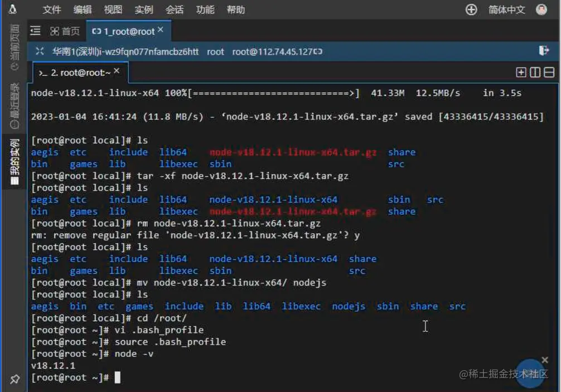The image size is (561, 392).
Task: Open the 编辑 menu
Action: point(83,9)
